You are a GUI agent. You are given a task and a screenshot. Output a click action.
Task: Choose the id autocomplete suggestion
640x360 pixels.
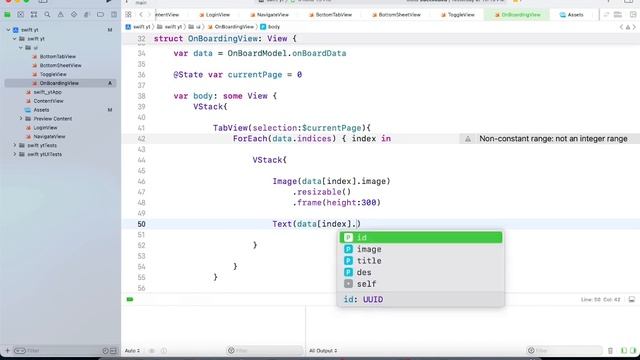pos(421,238)
